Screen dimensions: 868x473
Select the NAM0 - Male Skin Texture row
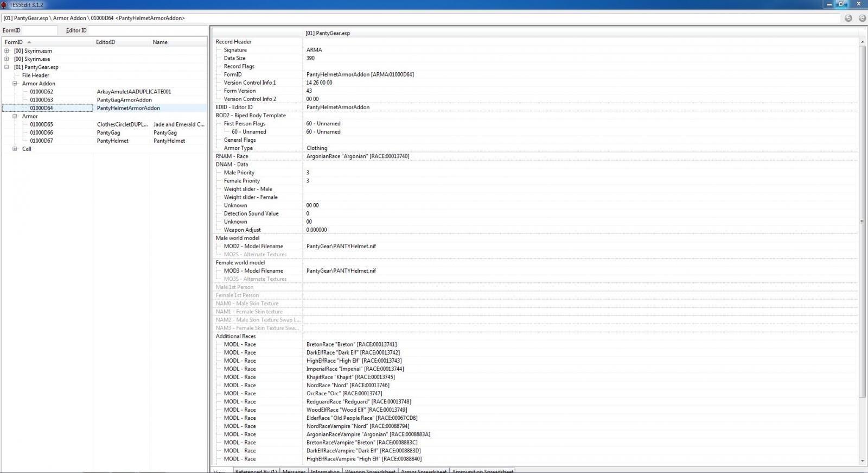pyautogui.click(x=534, y=304)
